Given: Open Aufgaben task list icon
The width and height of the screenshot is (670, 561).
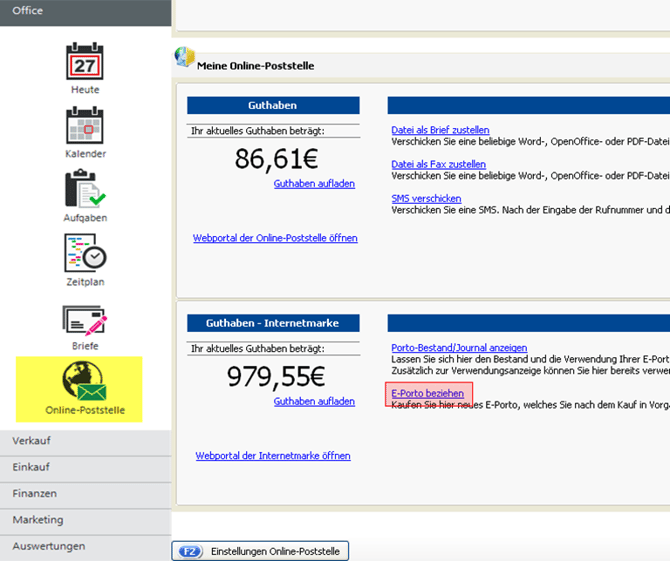Looking at the screenshot, I should [85, 190].
